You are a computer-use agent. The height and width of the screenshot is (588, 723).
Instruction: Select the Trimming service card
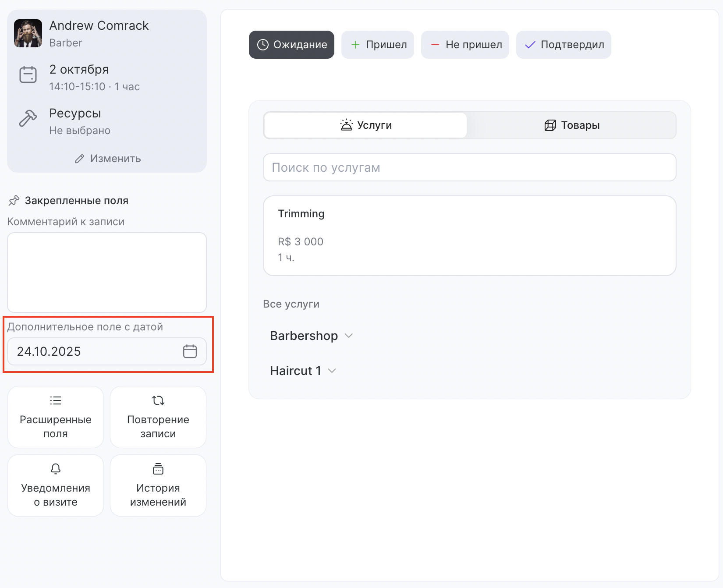[469, 236]
